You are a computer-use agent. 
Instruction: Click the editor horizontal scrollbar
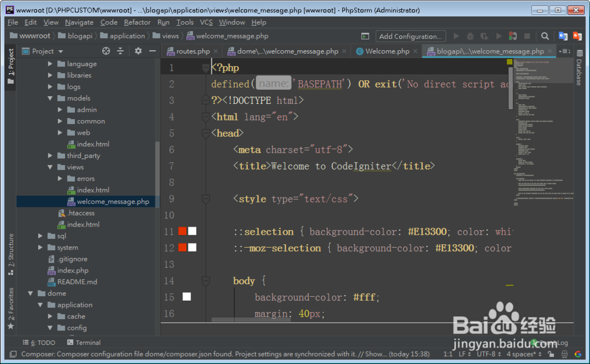pos(251,320)
